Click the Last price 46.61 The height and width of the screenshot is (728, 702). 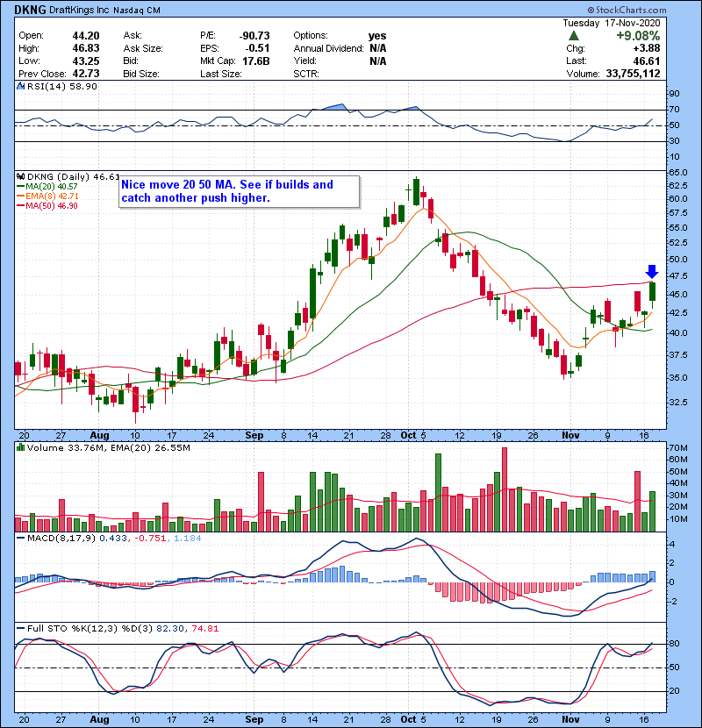647,61
